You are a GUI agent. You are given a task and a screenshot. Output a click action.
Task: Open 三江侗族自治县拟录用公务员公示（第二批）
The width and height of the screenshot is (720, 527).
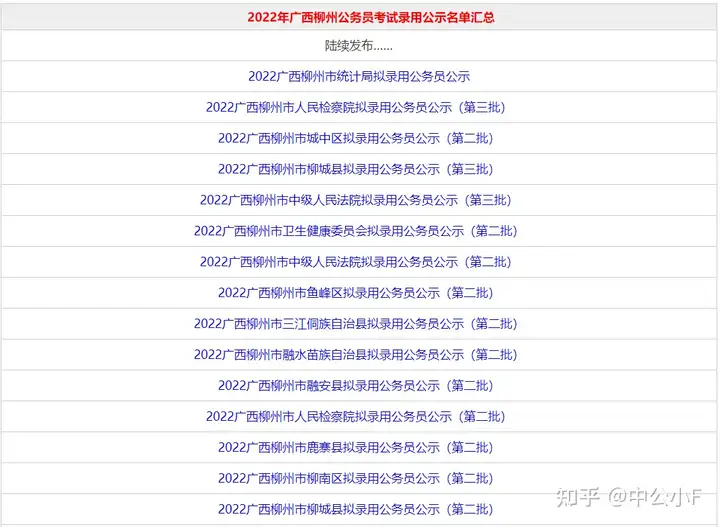click(x=355, y=324)
